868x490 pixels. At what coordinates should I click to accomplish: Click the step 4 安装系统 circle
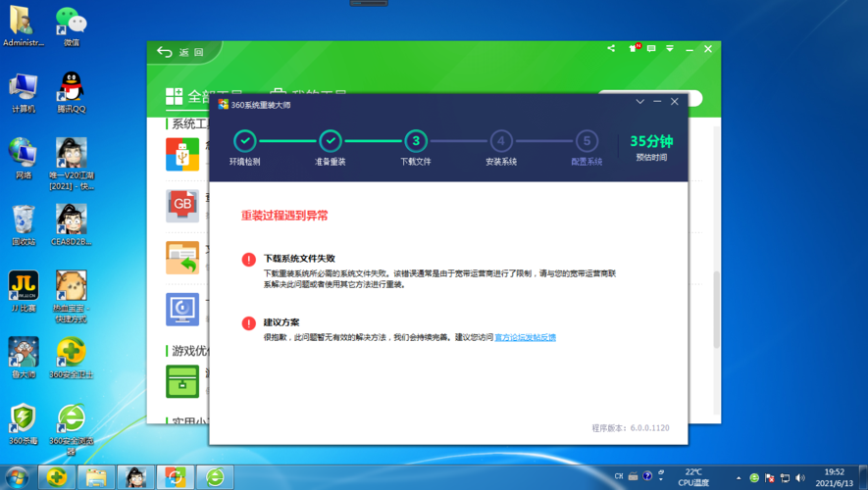(x=501, y=141)
